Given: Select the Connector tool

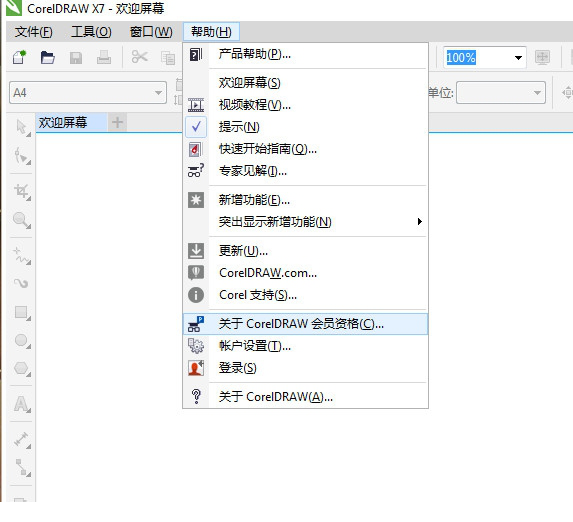Looking at the screenshot, I should pyautogui.click(x=23, y=468).
